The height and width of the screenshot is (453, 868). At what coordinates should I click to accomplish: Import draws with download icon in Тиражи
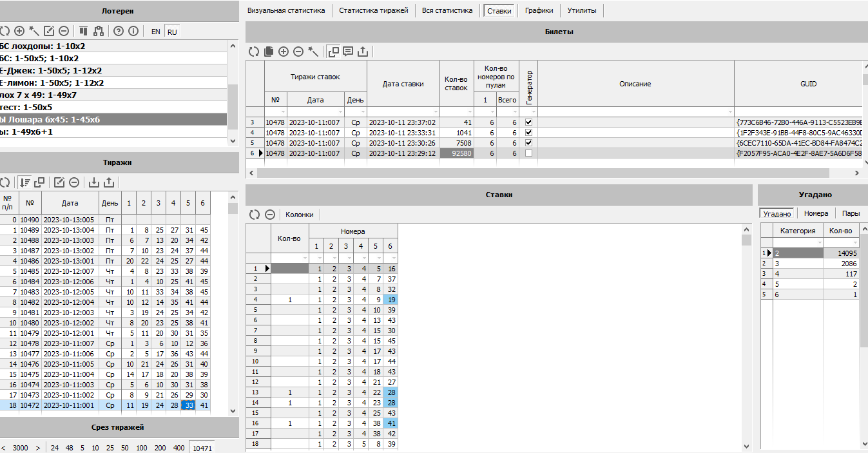click(x=94, y=182)
